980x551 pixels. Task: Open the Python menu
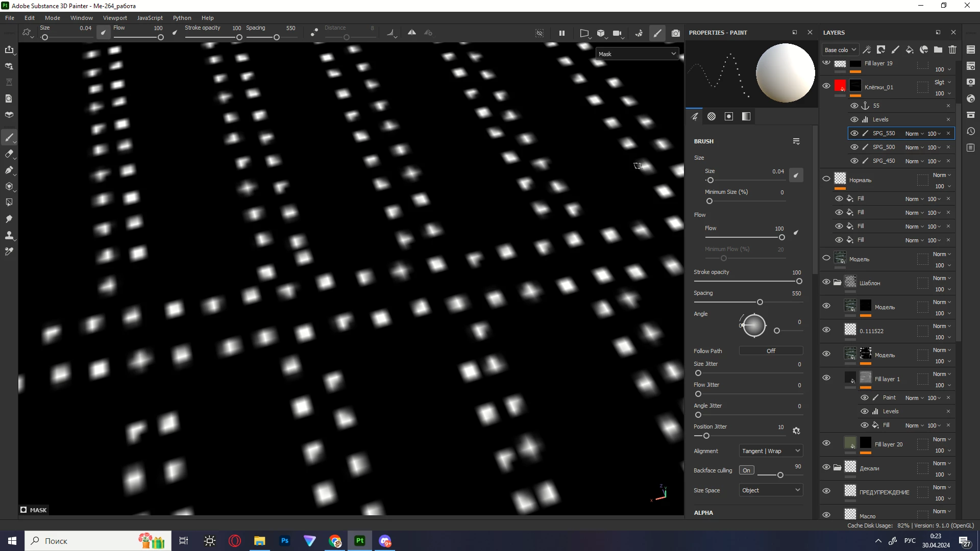(x=182, y=18)
